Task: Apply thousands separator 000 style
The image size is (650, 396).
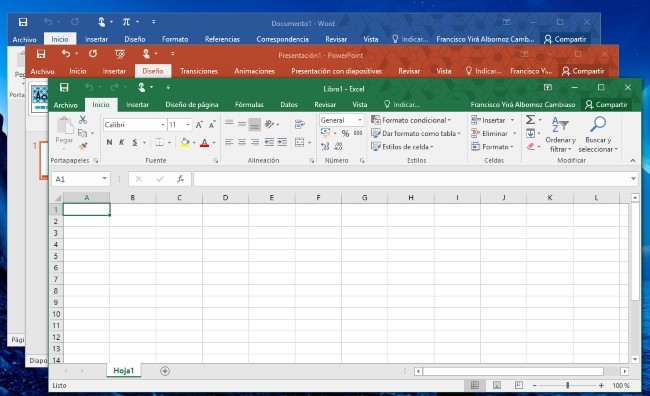Action: pyautogui.click(x=358, y=133)
